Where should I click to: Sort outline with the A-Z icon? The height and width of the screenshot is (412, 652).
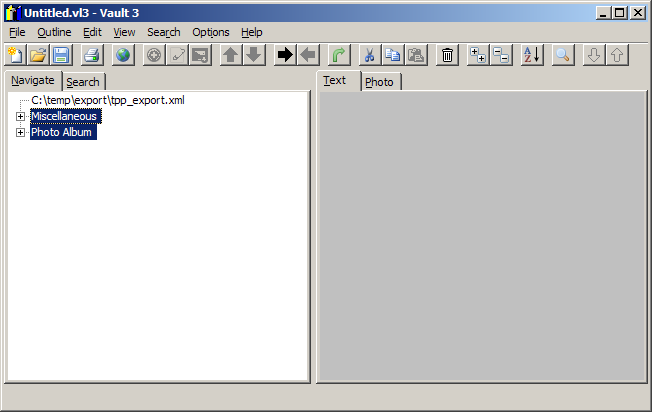(x=532, y=55)
